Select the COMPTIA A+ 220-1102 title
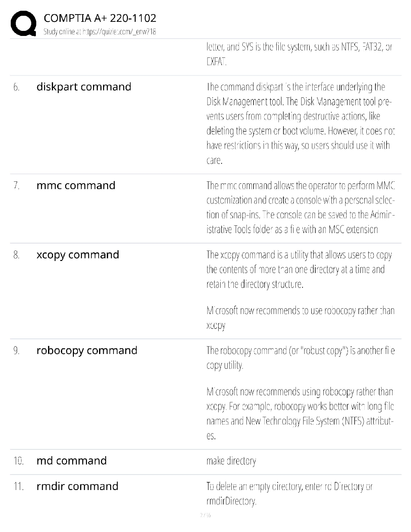 pyautogui.click(x=100, y=18)
